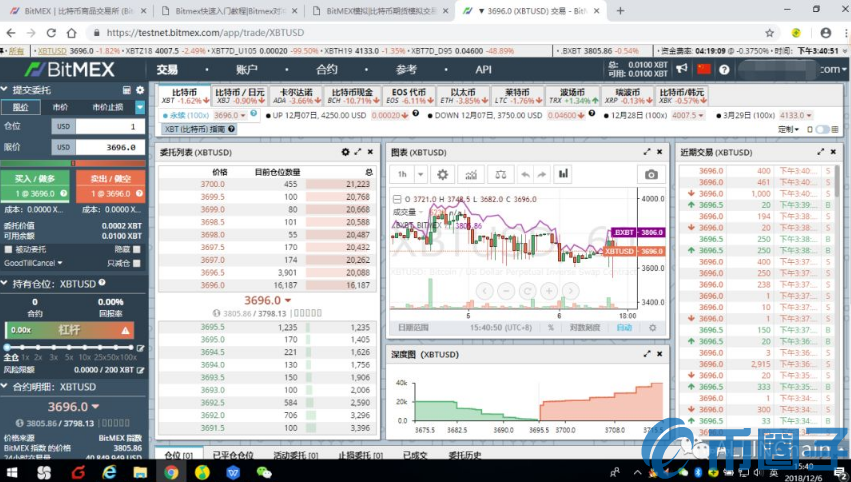
Task: Open compare symbols scale icon in chart toolbar
Action: (x=500, y=174)
